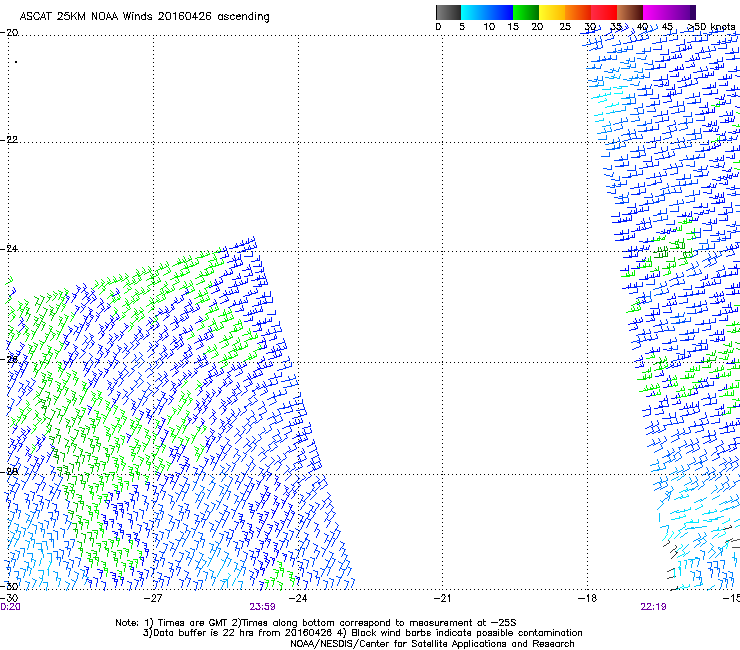Pick the gray 0-5 knots color segment
The image size is (740, 650).
click(x=448, y=12)
